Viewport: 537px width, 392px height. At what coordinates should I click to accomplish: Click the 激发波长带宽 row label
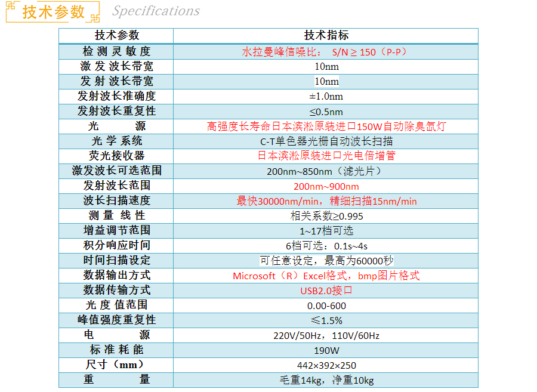[x=116, y=66]
